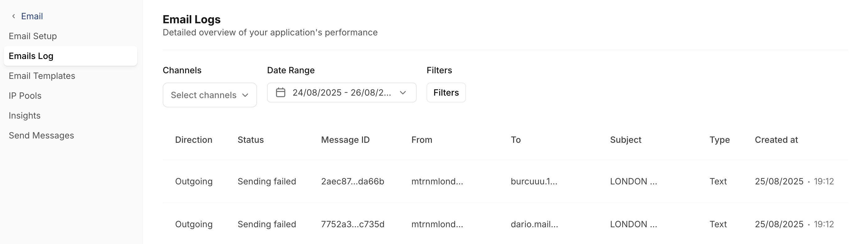Select Emails Log in sidebar
This screenshot has width=868, height=244.
click(x=31, y=56)
